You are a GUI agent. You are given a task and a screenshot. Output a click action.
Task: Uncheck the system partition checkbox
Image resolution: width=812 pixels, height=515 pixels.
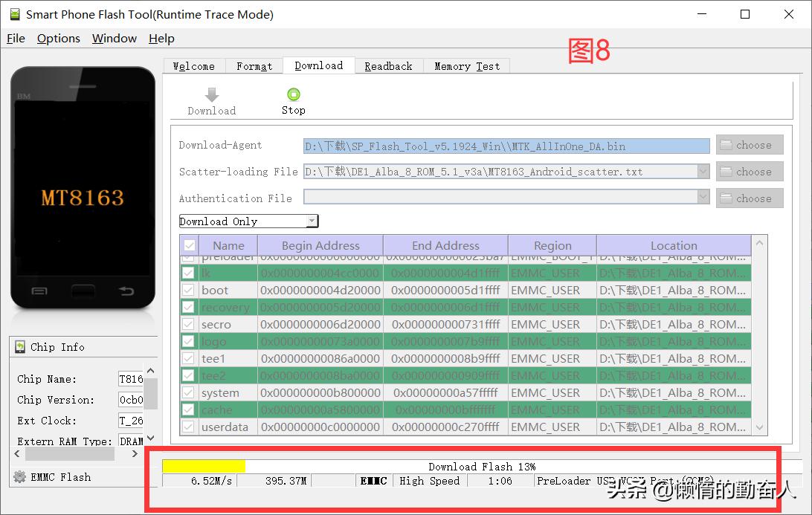point(189,393)
